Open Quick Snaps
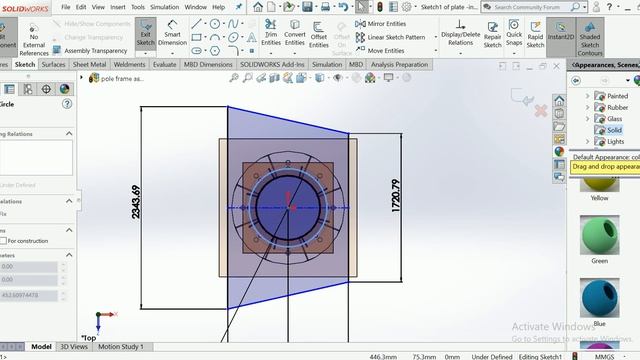The image size is (640, 360). pos(514,33)
